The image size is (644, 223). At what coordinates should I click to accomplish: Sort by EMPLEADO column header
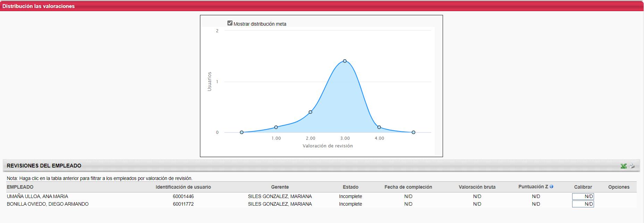pos(20,187)
